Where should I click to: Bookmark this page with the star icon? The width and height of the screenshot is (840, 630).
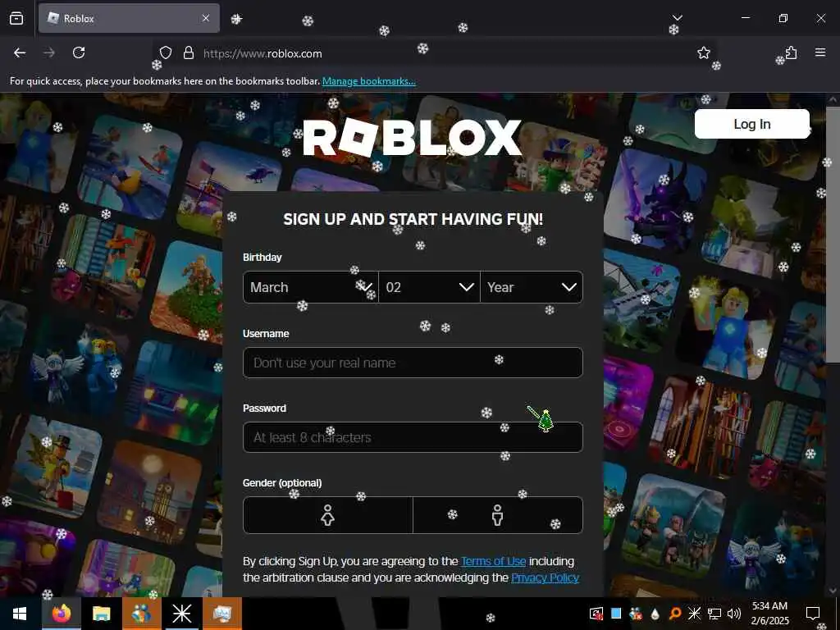click(703, 52)
